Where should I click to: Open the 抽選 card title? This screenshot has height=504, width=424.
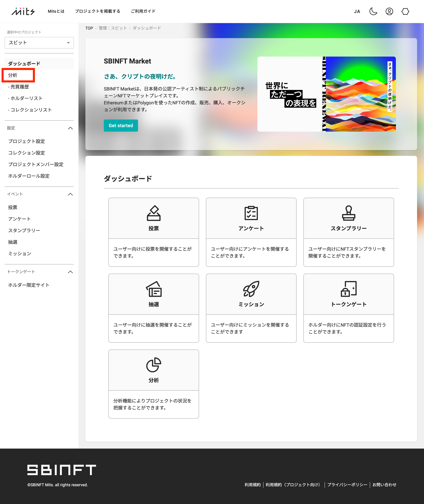pos(154,304)
